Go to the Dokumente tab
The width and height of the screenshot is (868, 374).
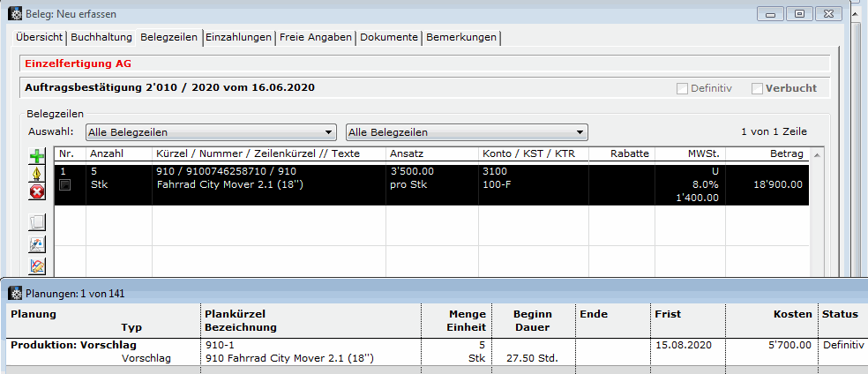(389, 37)
